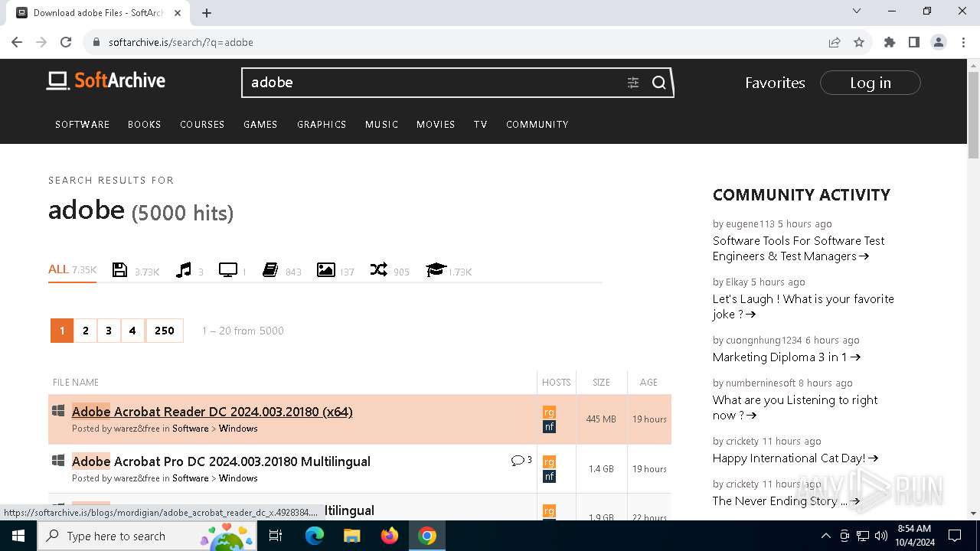The image size is (980, 551).
Task: Click nf host badge for Acrobat Pro DC
Action: click(x=549, y=476)
